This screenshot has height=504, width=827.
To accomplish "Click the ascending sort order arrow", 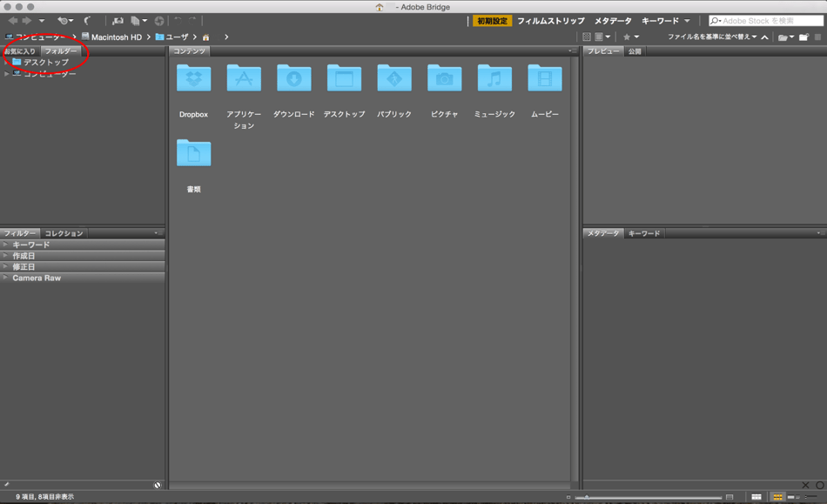I will pyautogui.click(x=765, y=37).
